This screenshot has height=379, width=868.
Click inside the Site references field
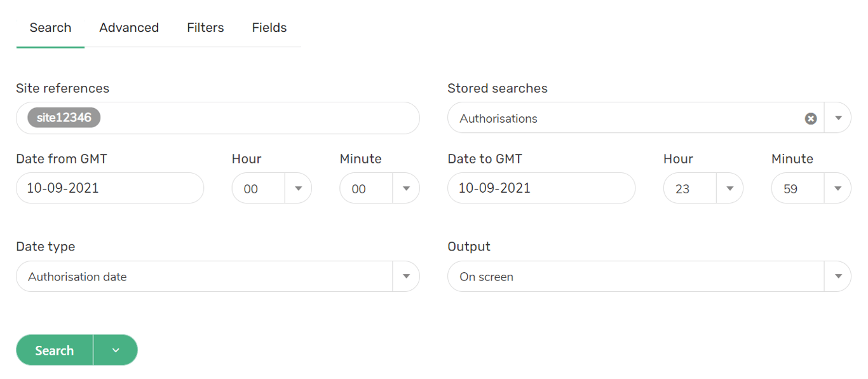point(254,118)
